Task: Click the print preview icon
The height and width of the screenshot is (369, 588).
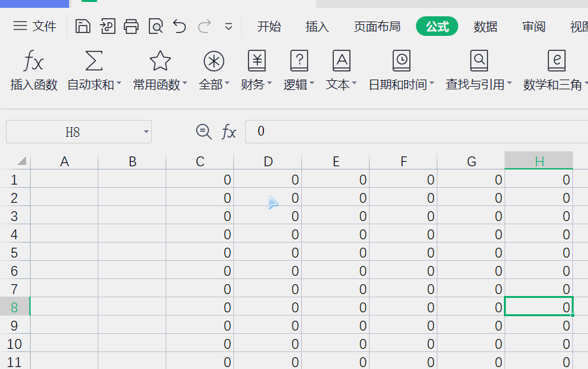Action: pos(156,27)
